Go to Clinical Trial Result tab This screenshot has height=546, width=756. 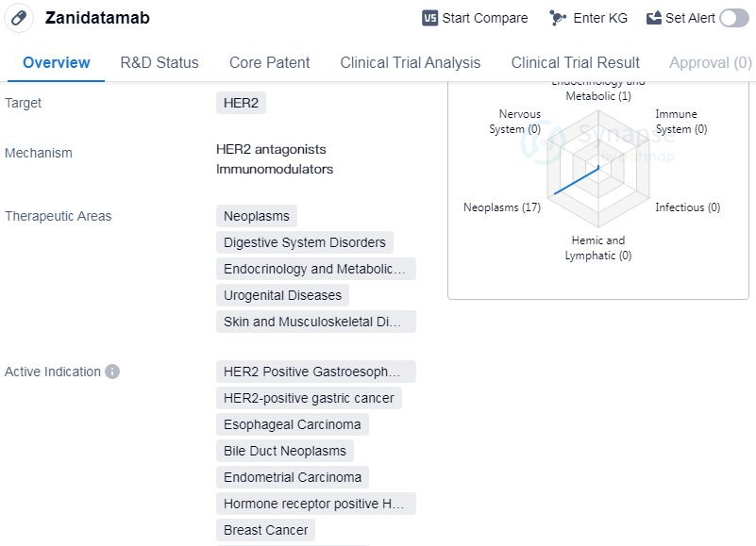click(575, 62)
